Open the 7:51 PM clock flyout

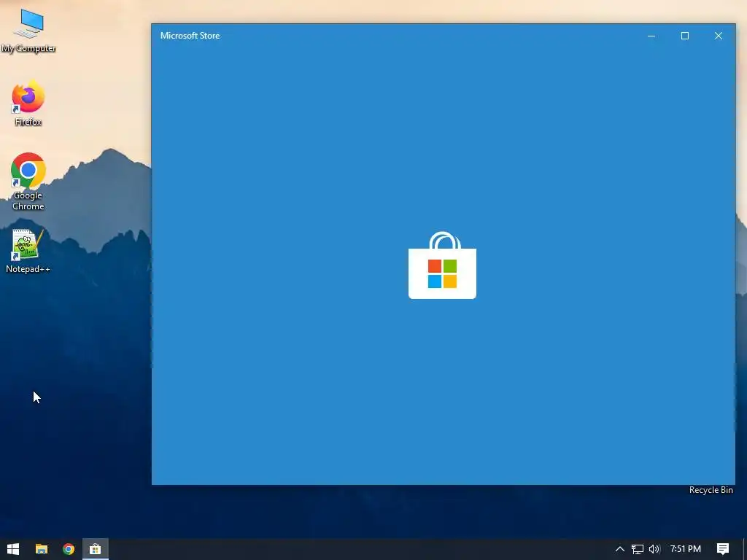click(x=686, y=549)
